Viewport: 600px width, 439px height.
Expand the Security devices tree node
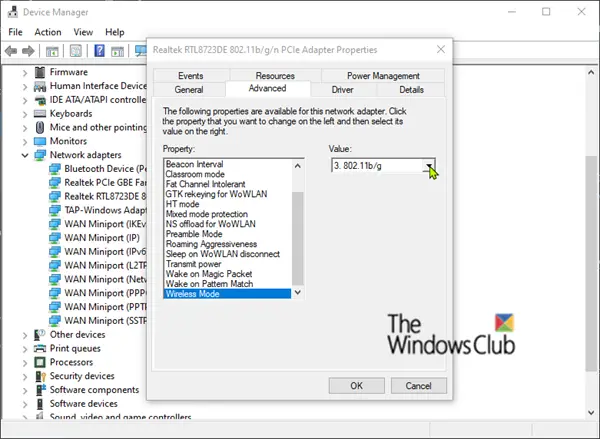click(x=25, y=377)
